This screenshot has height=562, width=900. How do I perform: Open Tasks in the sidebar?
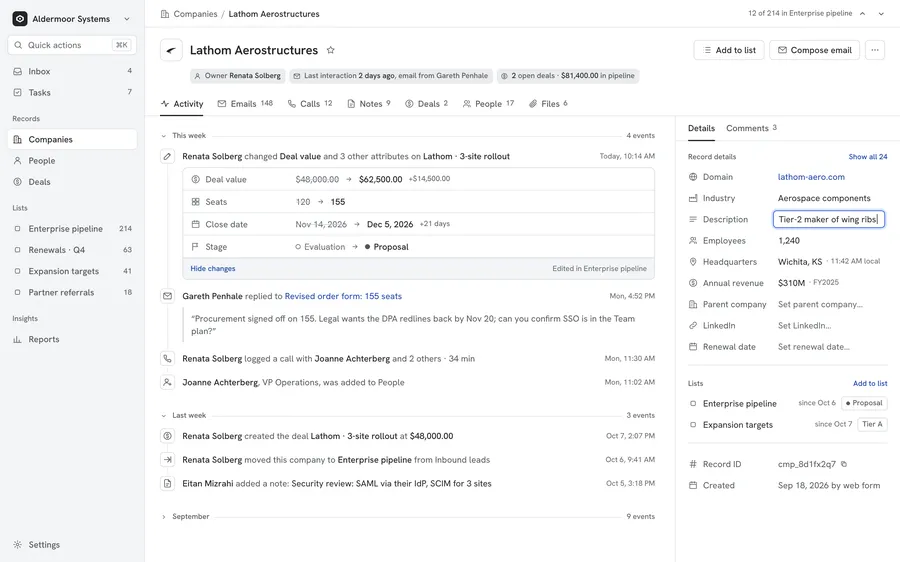(72, 92)
